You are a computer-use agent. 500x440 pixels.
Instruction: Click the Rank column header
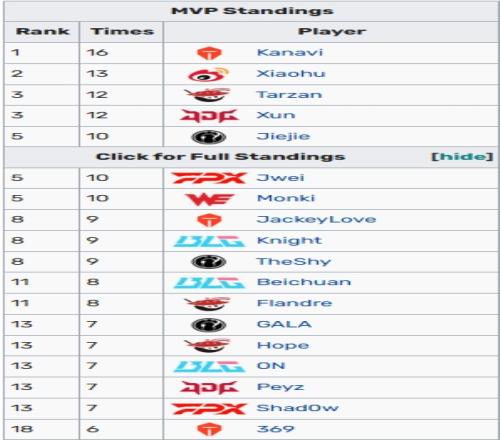42,31
